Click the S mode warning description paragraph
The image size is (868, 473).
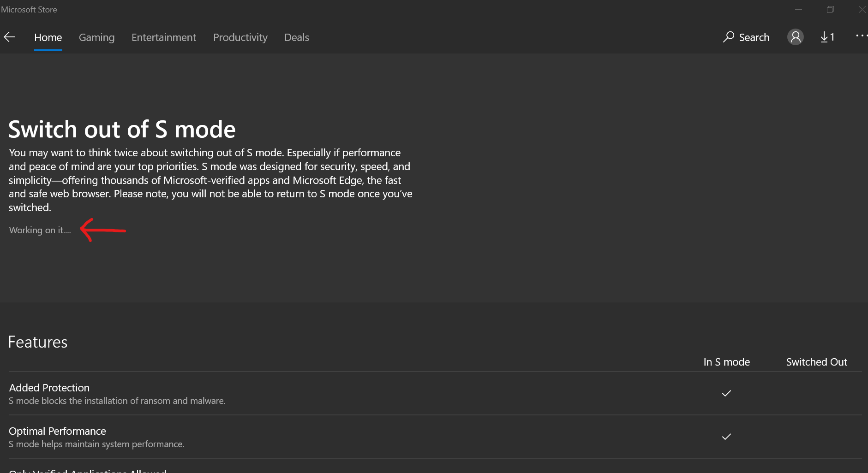(210, 180)
